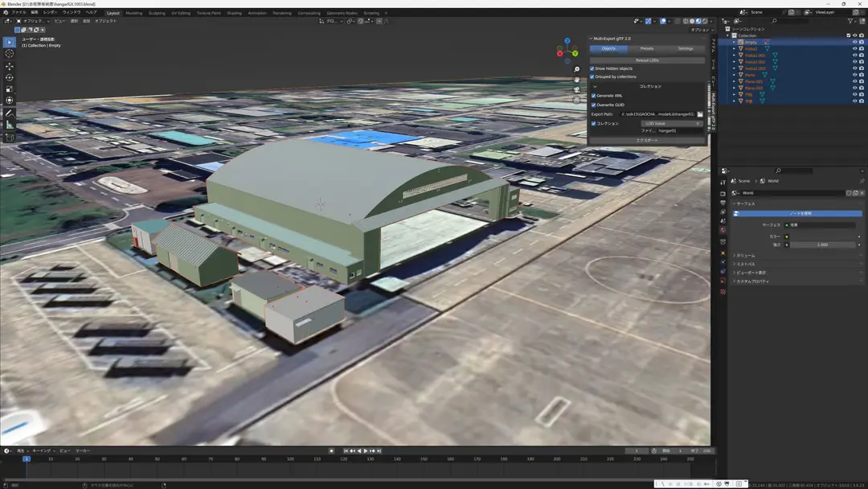Open the Settings tab in Multi-Export

(x=686, y=49)
